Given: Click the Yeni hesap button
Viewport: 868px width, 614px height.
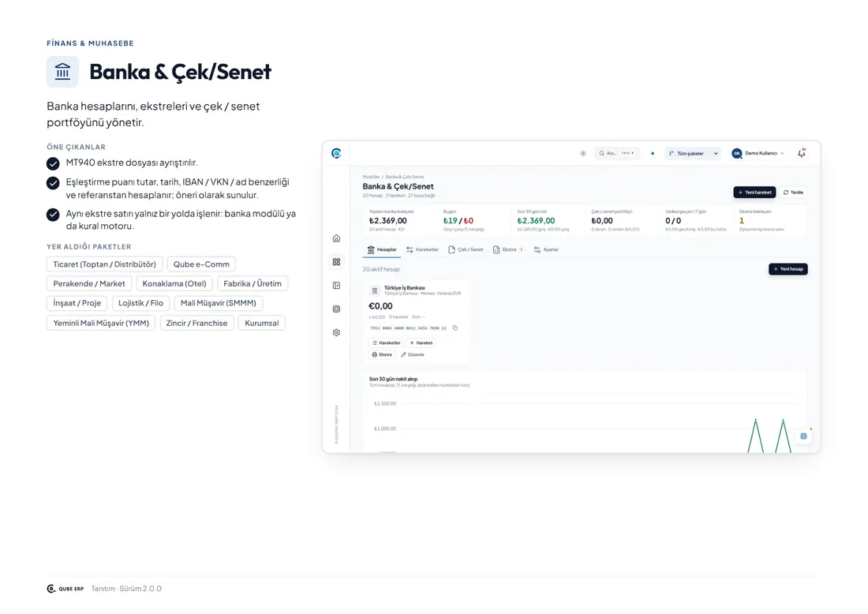Looking at the screenshot, I should tap(788, 269).
